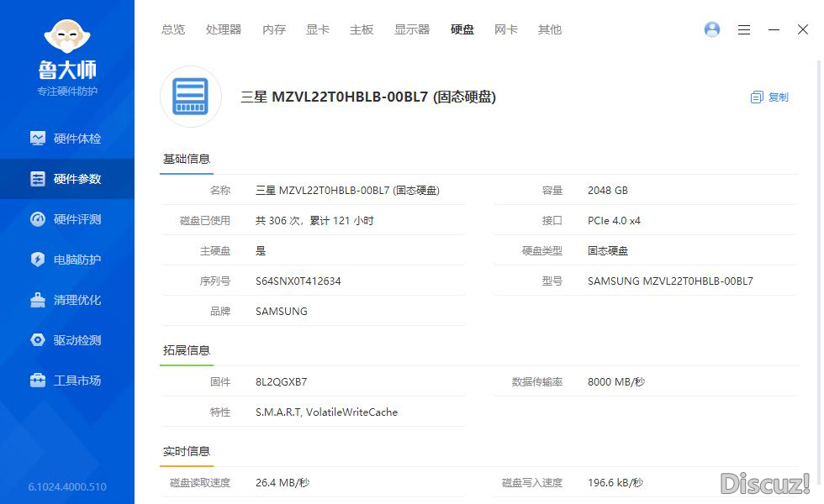Click the 容量 label
Screen dimensions: 824x504
(x=552, y=190)
